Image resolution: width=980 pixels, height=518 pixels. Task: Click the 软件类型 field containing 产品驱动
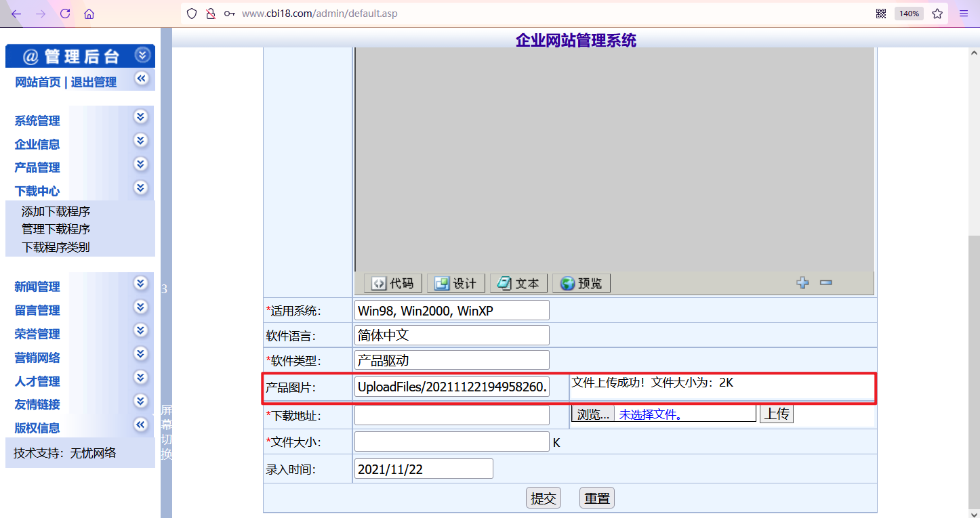pos(451,360)
